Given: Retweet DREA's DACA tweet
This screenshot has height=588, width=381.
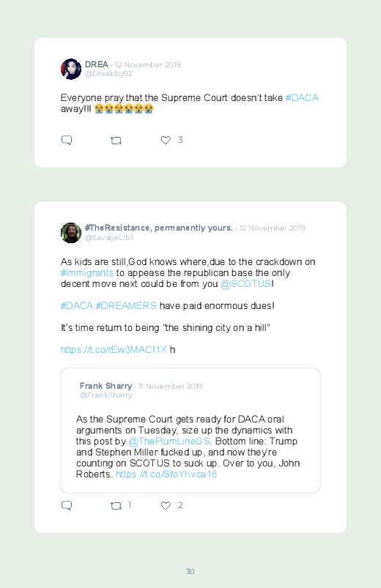Looking at the screenshot, I should click(x=116, y=141).
